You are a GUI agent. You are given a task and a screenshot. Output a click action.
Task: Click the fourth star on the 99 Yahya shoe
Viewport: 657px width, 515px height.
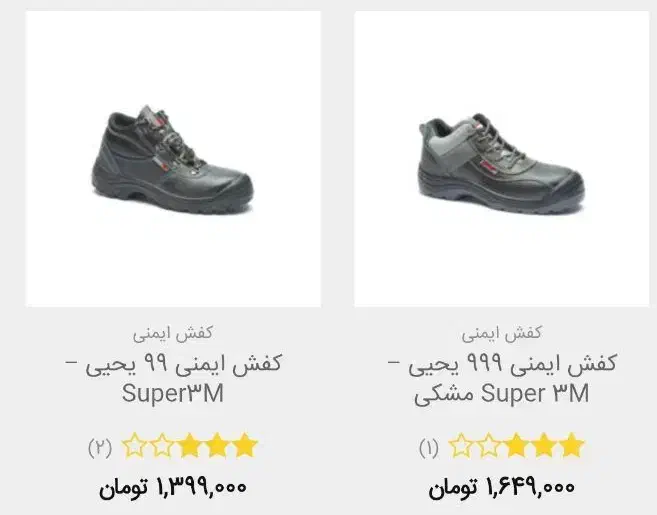217,445
